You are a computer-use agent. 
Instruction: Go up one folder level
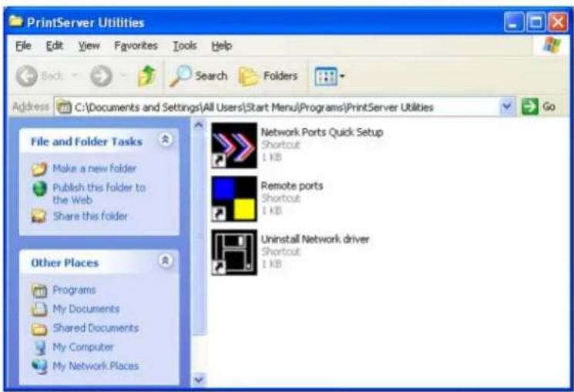coord(147,76)
